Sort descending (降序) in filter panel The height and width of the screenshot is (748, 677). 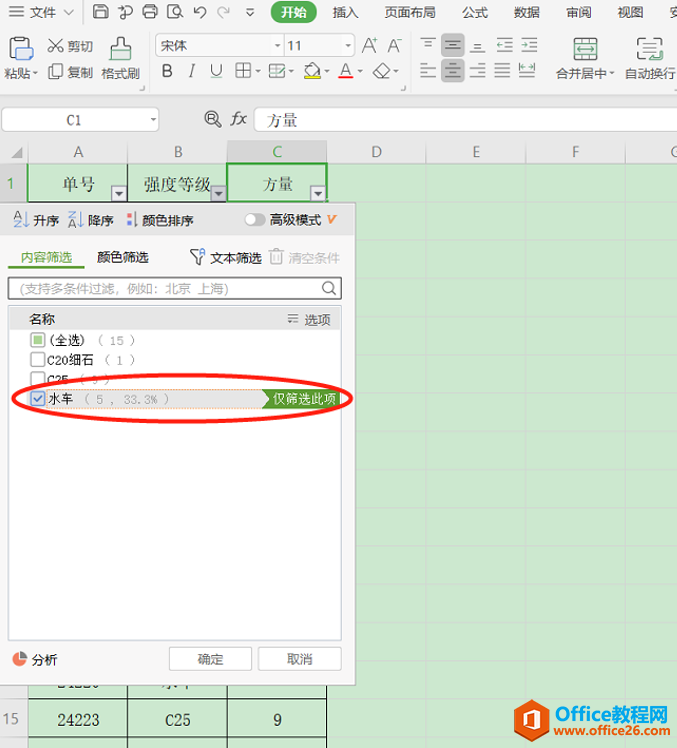click(x=91, y=220)
